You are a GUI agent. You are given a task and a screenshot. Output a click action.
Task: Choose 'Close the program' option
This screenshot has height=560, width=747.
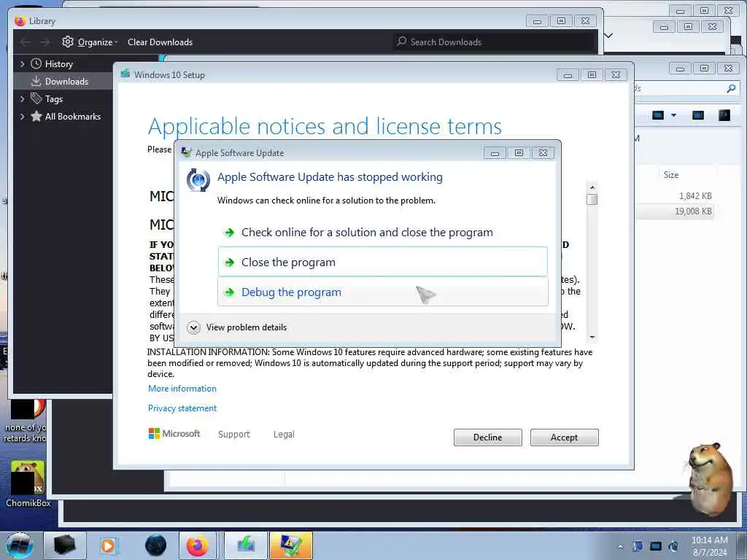(x=382, y=262)
